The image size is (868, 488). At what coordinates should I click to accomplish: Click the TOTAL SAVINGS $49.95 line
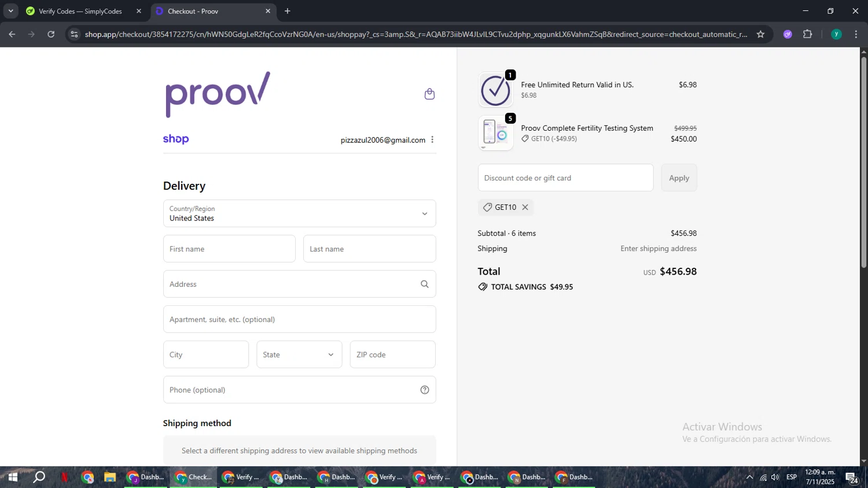pos(525,287)
